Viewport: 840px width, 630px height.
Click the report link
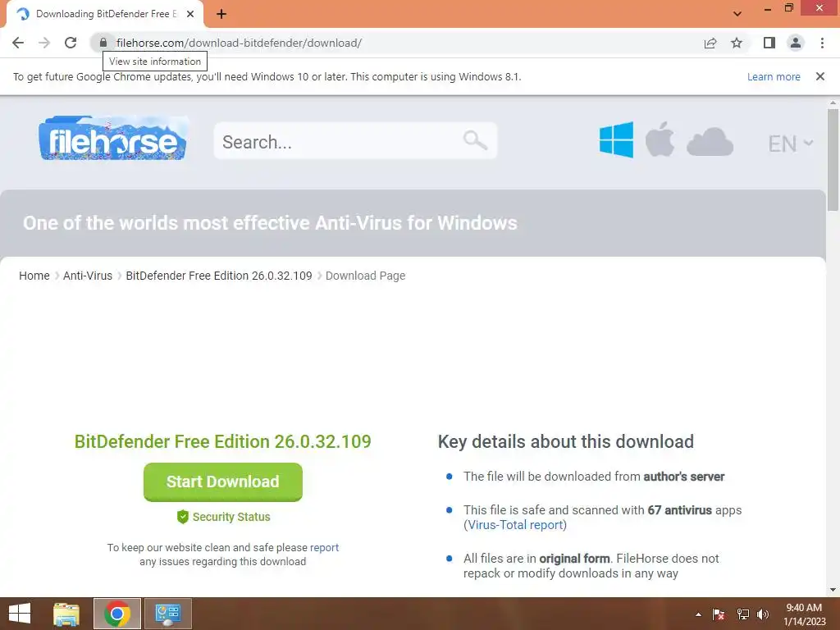(324, 547)
